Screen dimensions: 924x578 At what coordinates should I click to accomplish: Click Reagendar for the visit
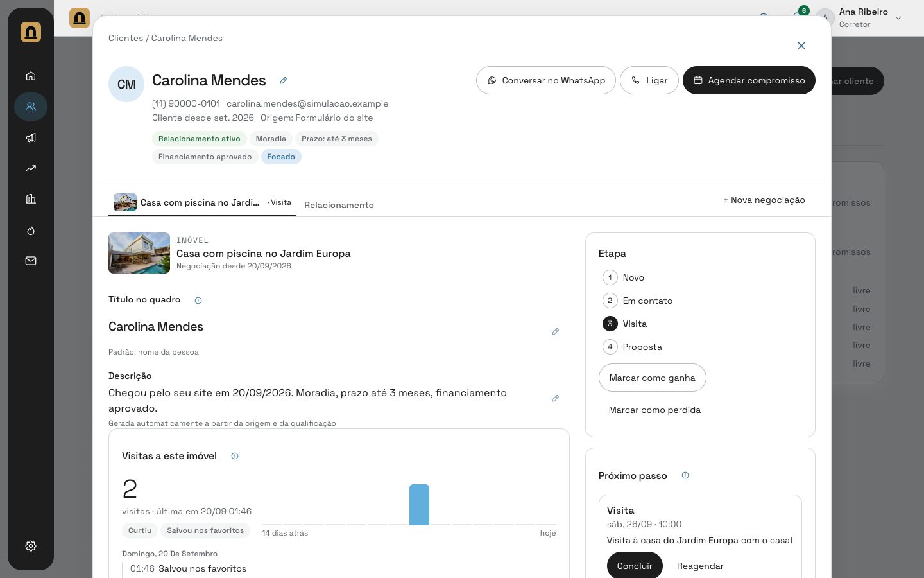[700, 566]
